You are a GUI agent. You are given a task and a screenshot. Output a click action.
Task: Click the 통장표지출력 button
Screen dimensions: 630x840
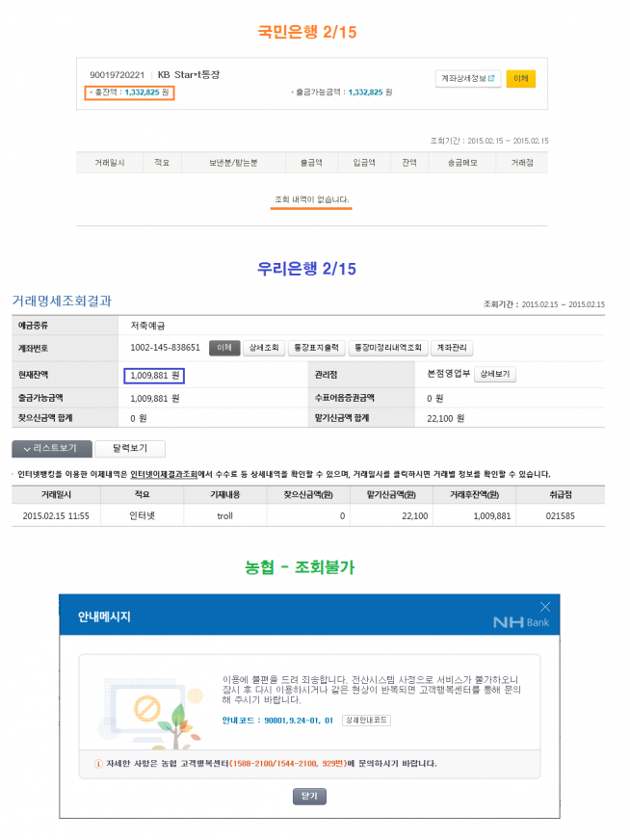315,348
